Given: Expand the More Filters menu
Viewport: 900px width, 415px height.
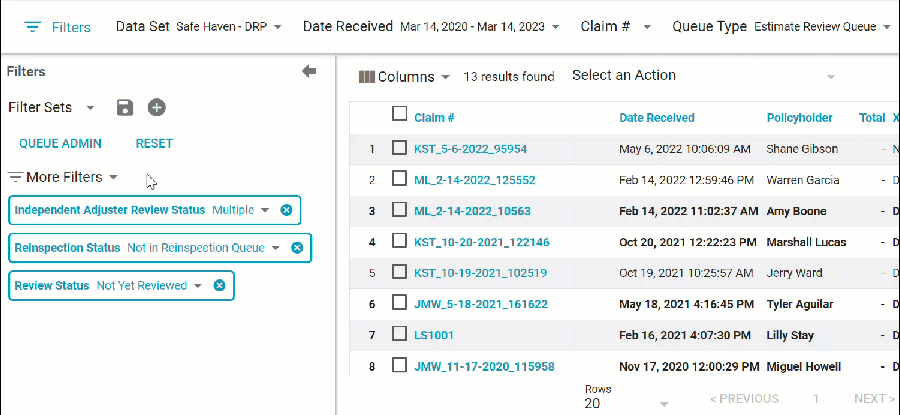Looking at the screenshot, I should coord(63,177).
